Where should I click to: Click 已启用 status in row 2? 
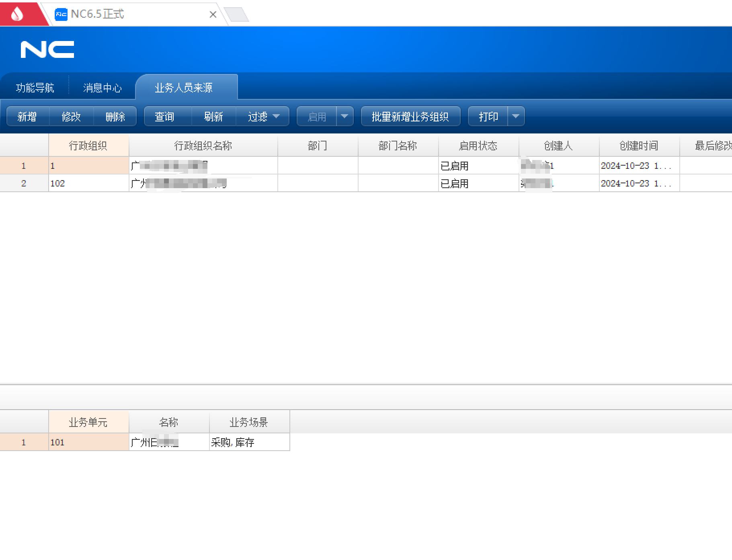478,183
